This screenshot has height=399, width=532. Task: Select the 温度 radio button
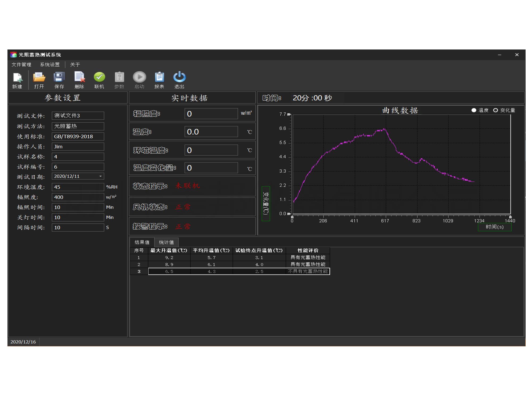point(474,110)
